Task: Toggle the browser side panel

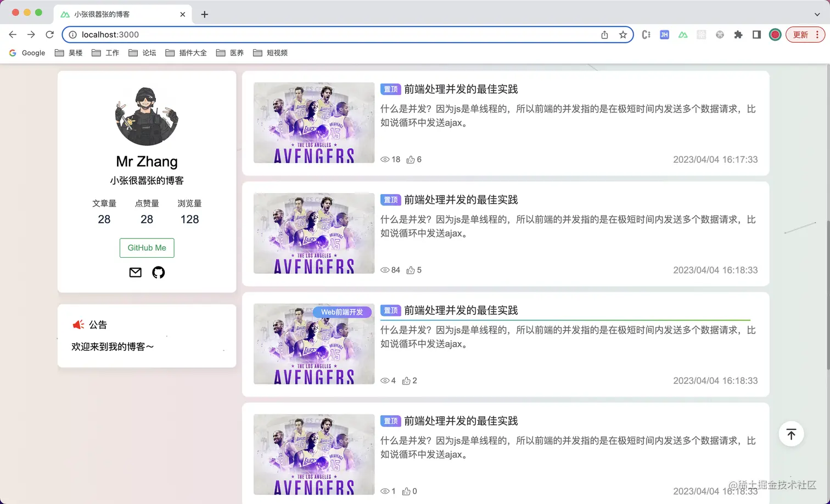Action: click(756, 35)
